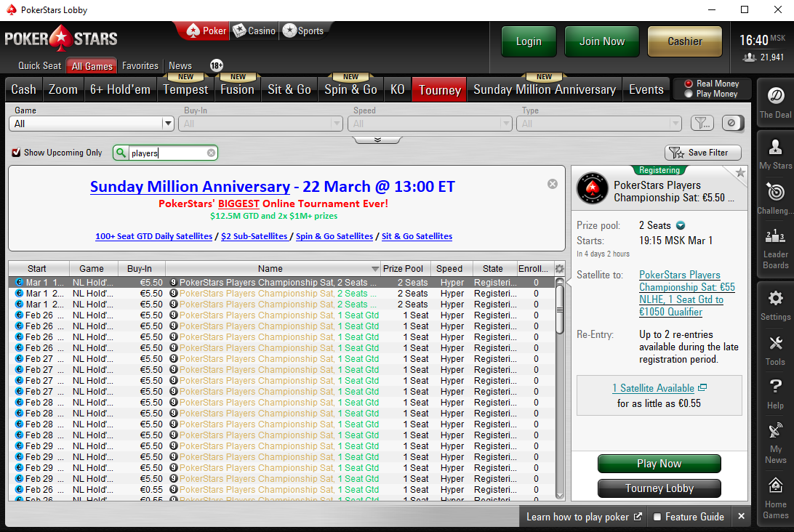
Task: Open Tools icon in sidebar
Action: [775, 350]
